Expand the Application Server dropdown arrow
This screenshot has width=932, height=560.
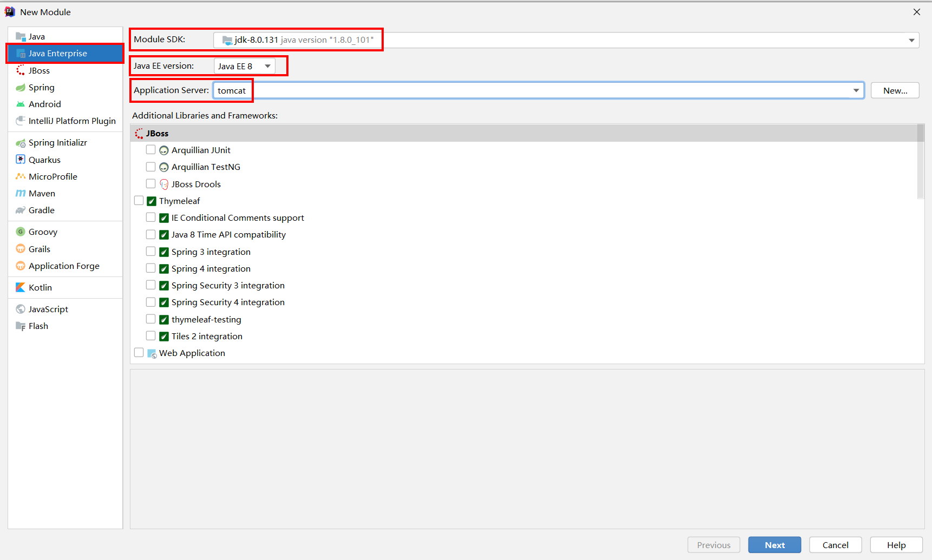pyautogui.click(x=856, y=90)
